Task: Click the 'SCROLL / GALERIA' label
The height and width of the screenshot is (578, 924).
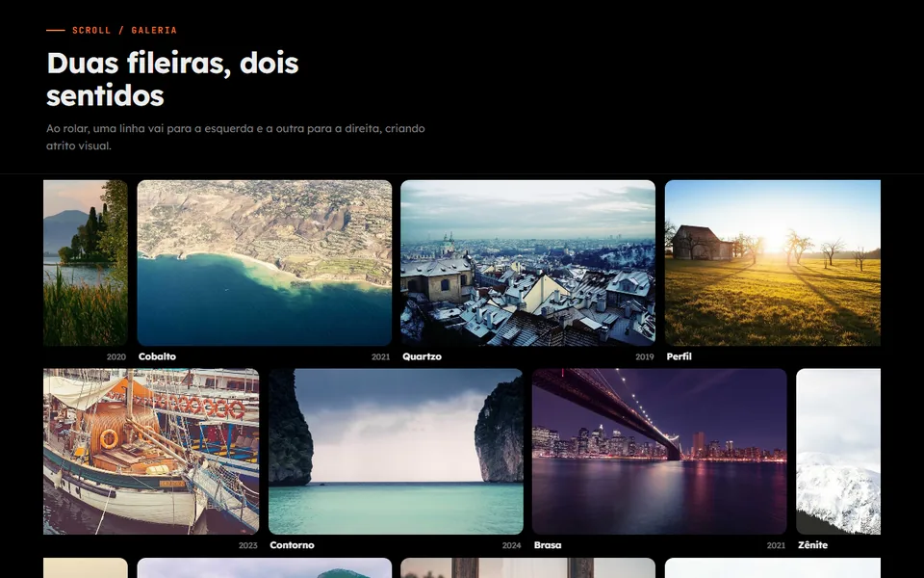Action: coord(124,30)
